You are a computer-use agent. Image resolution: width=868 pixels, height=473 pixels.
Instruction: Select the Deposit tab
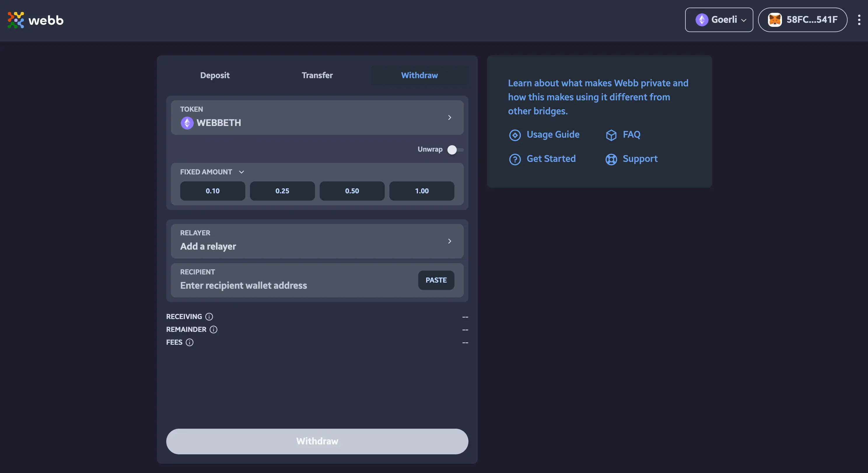coord(215,75)
